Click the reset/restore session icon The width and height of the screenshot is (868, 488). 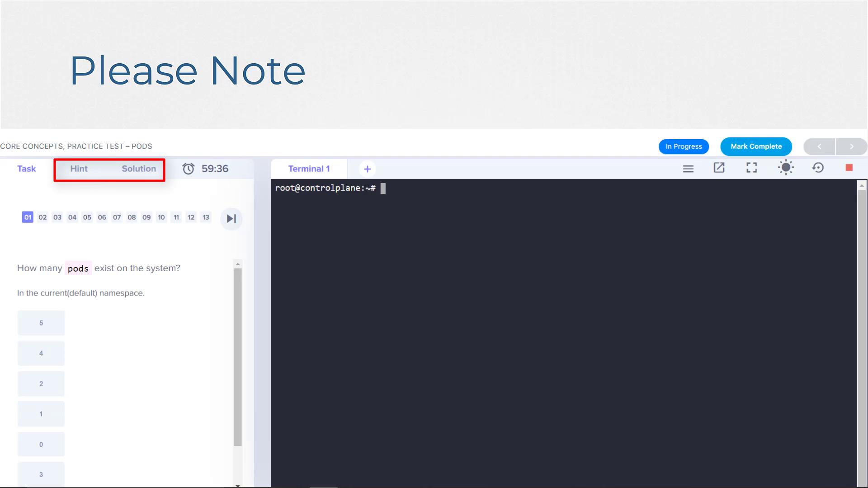click(x=817, y=168)
